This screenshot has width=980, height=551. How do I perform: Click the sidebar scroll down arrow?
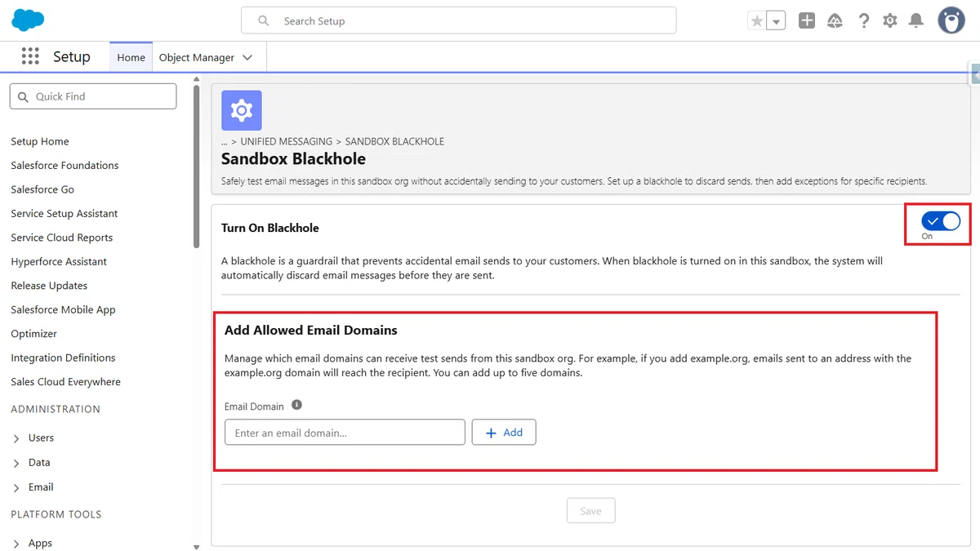point(196,546)
